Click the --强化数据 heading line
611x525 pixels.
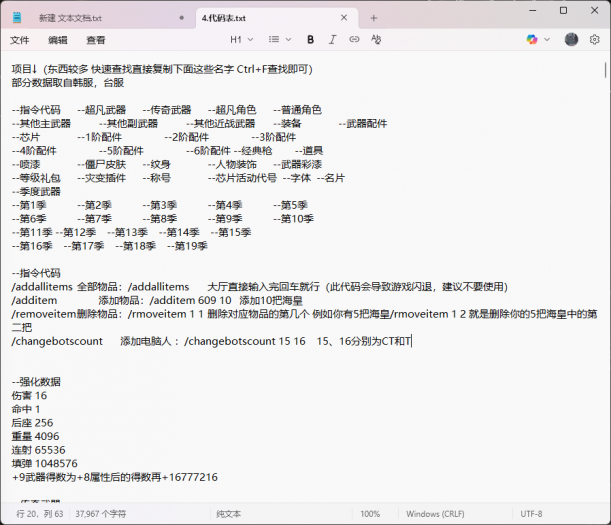point(36,382)
